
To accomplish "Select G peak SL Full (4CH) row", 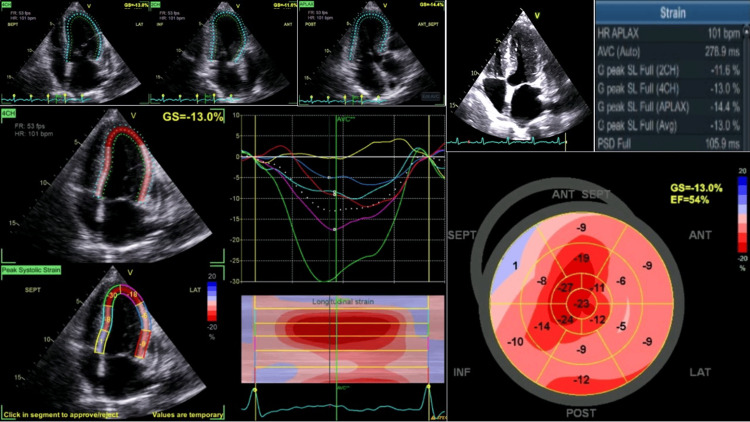I will tap(668, 89).
